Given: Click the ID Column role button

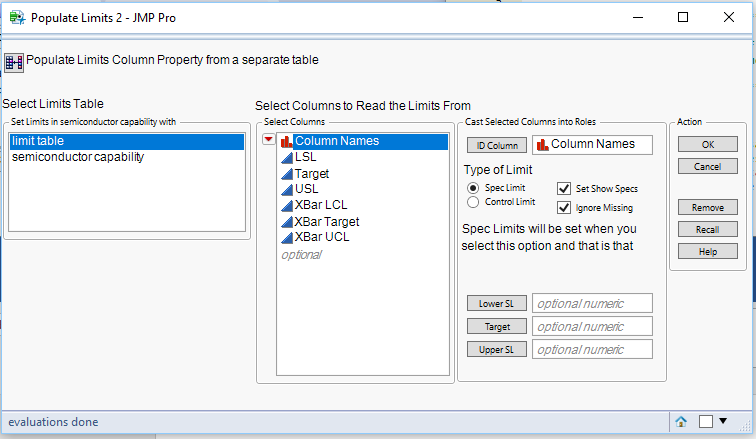Looking at the screenshot, I should tap(497, 145).
